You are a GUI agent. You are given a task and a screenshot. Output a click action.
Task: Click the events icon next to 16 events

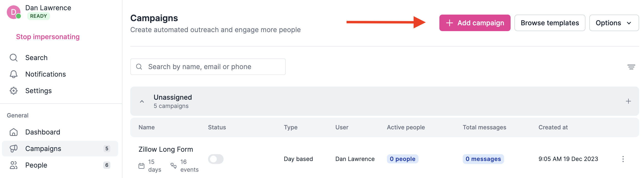click(174, 165)
